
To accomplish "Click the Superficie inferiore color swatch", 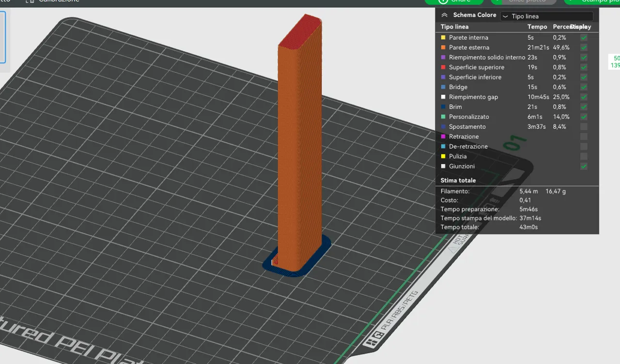I will click(x=443, y=77).
